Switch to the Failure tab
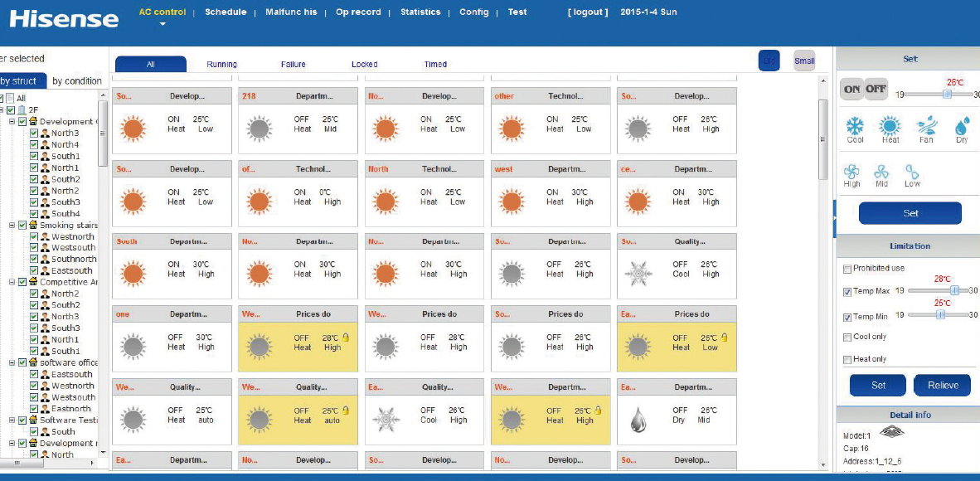The height and width of the screenshot is (481, 980). click(293, 65)
